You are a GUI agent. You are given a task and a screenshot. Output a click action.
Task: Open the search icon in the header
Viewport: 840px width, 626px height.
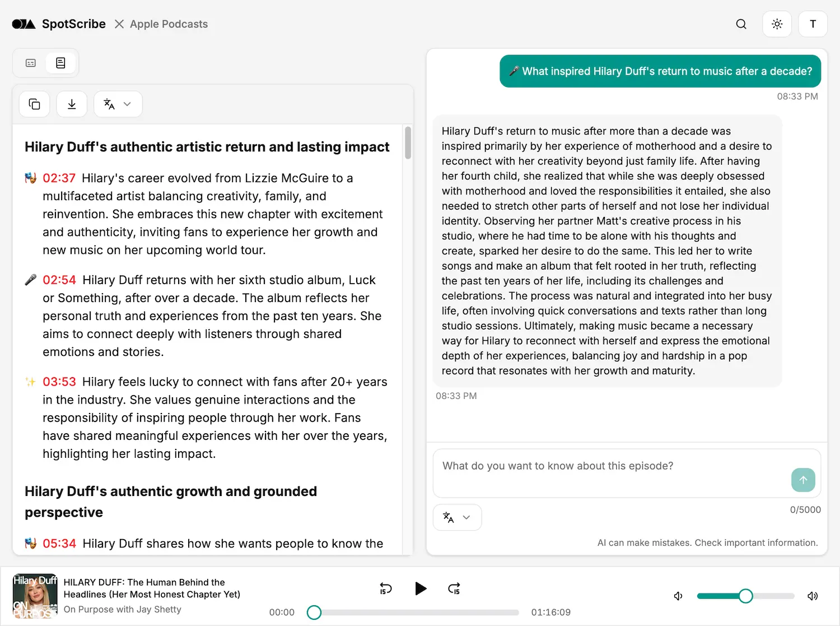click(741, 24)
